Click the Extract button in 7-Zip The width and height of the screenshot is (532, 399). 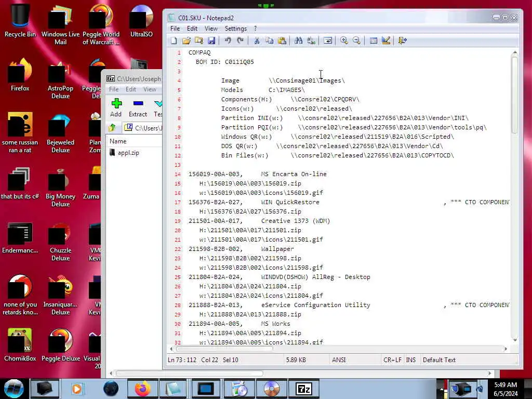click(138, 108)
